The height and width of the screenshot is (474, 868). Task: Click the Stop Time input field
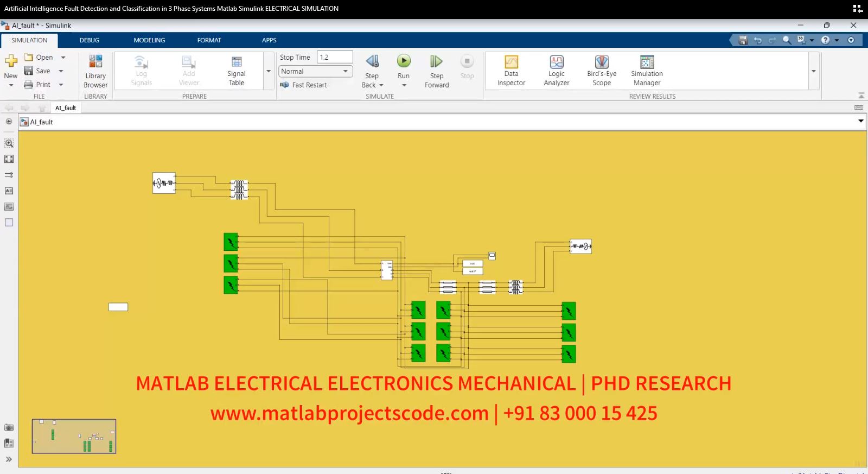[x=335, y=57]
